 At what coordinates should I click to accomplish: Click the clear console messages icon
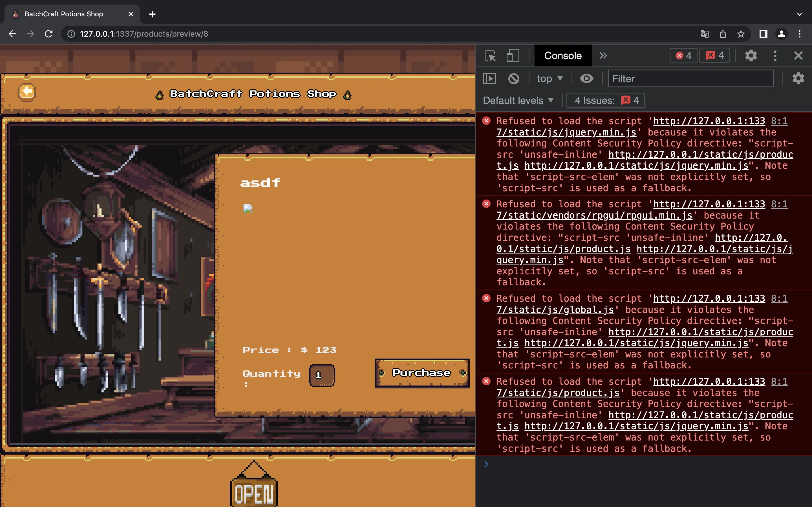coord(513,78)
